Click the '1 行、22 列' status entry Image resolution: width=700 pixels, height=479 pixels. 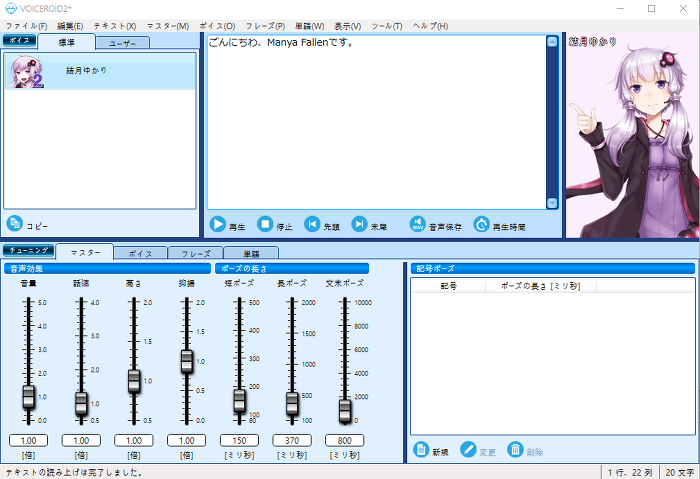[x=629, y=472]
